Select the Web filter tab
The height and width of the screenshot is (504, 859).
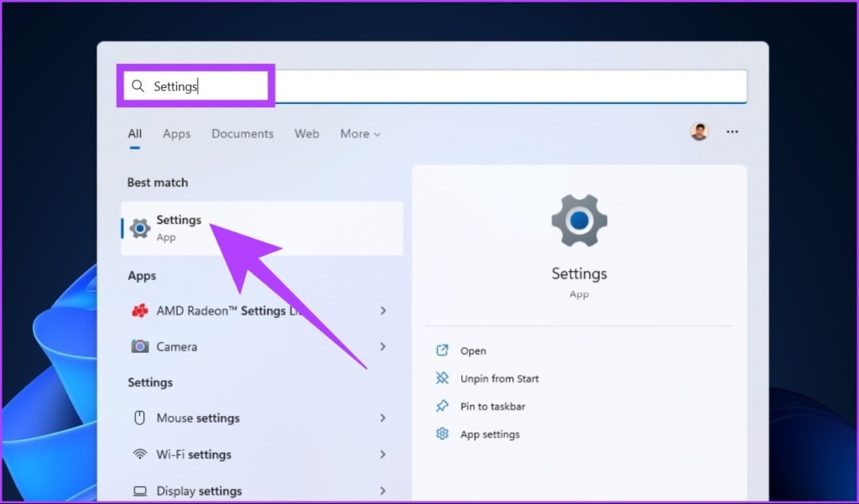(x=306, y=134)
